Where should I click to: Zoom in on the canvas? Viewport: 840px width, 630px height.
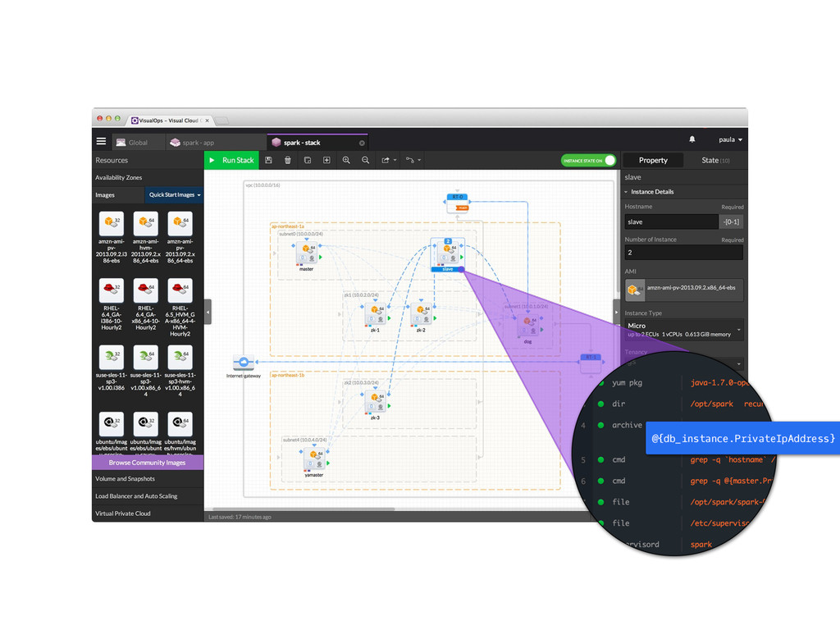pyautogui.click(x=346, y=160)
